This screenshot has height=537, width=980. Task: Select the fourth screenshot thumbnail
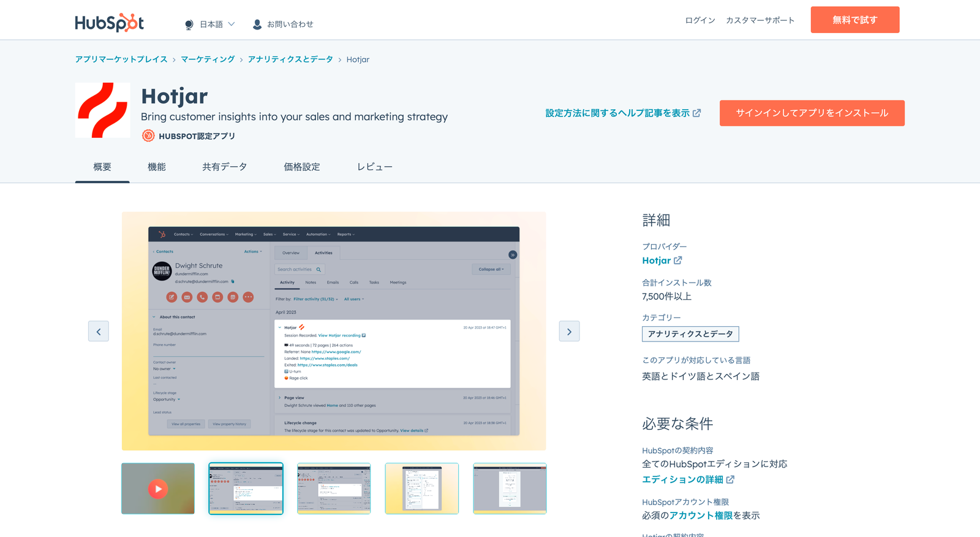click(x=422, y=489)
